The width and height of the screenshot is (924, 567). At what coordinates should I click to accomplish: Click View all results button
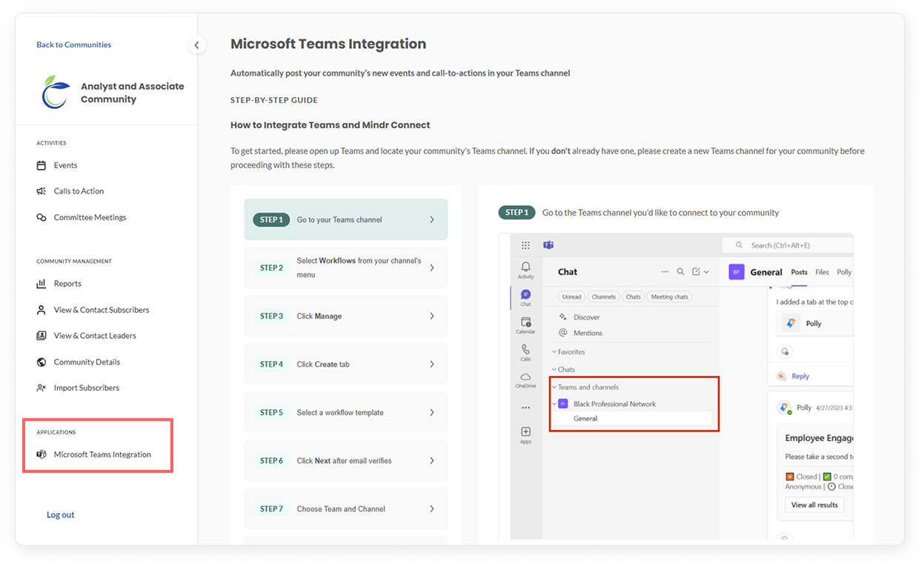coord(814,505)
